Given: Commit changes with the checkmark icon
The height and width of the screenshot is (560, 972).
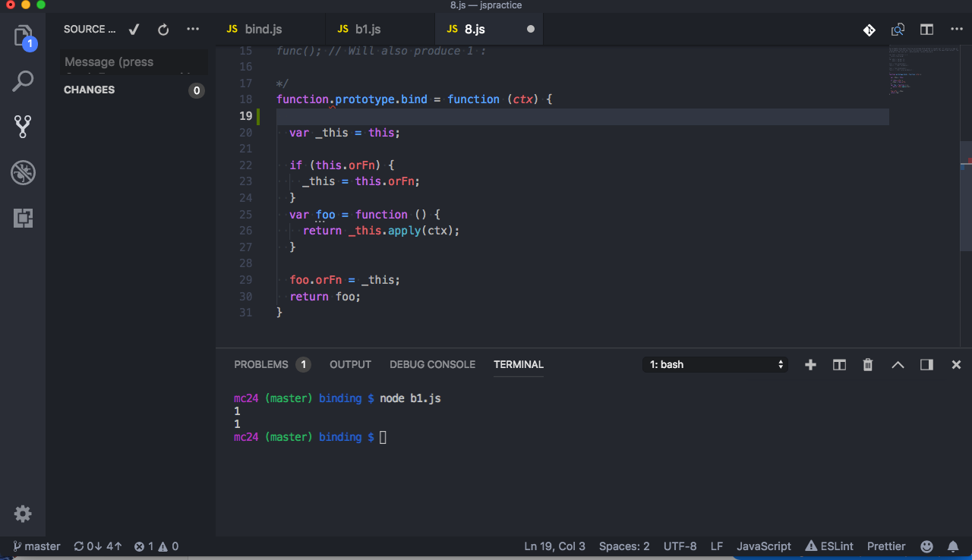Looking at the screenshot, I should [x=134, y=29].
